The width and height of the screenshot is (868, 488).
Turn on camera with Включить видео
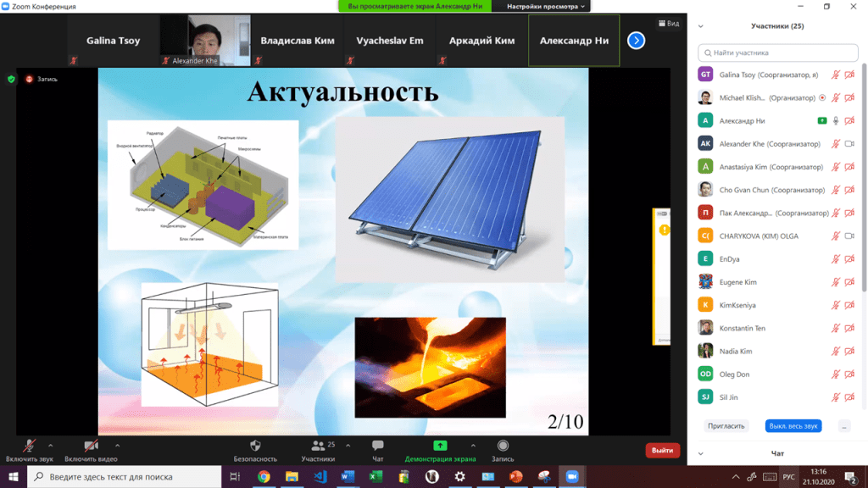click(91, 446)
